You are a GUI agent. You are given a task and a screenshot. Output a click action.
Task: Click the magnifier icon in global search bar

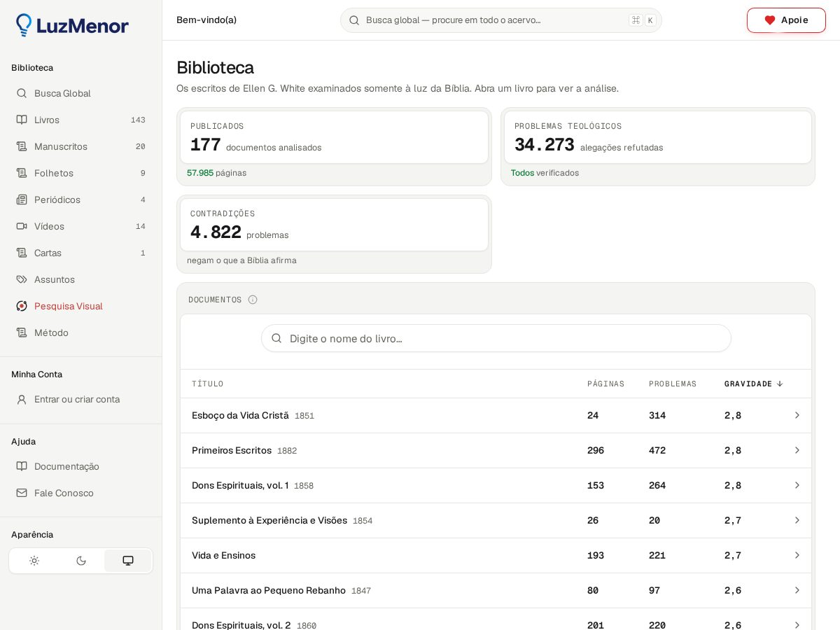tap(354, 20)
